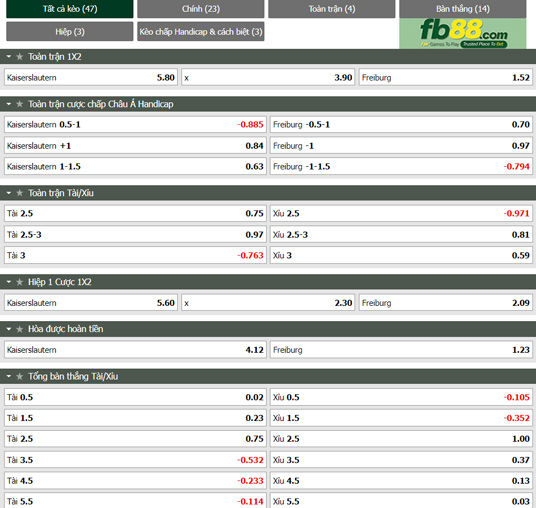The height and width of the screenshot is (508, 536).
Task: Open the Toàn trận (4) tab
Action: click(x=332, y=9)
